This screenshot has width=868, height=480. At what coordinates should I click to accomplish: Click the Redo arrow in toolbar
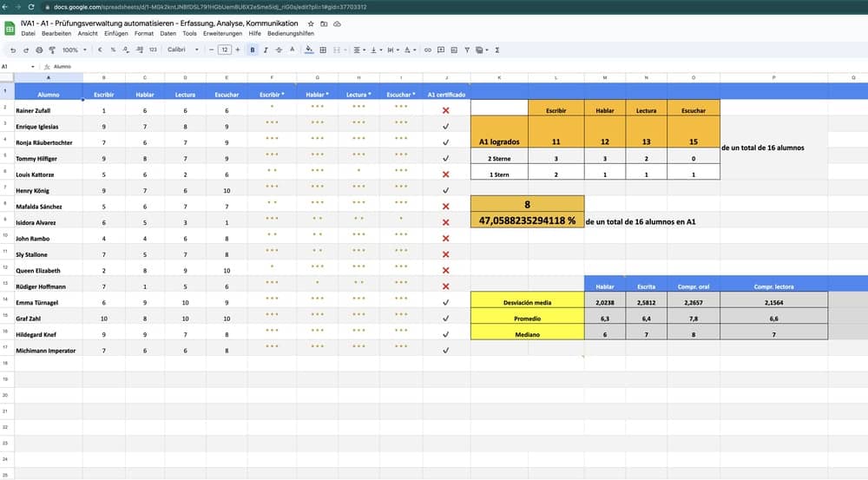pos(26,50)
